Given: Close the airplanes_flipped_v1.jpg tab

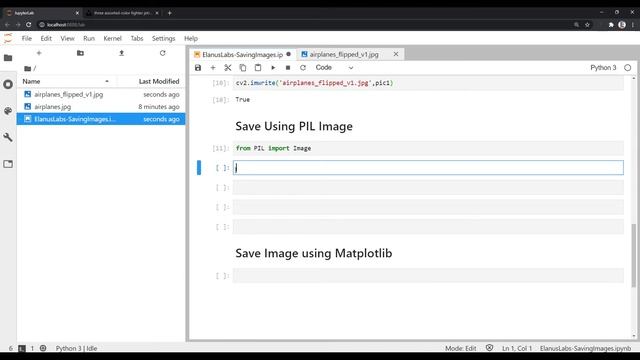Looking at the screenshot, I should tap(396, 54).
